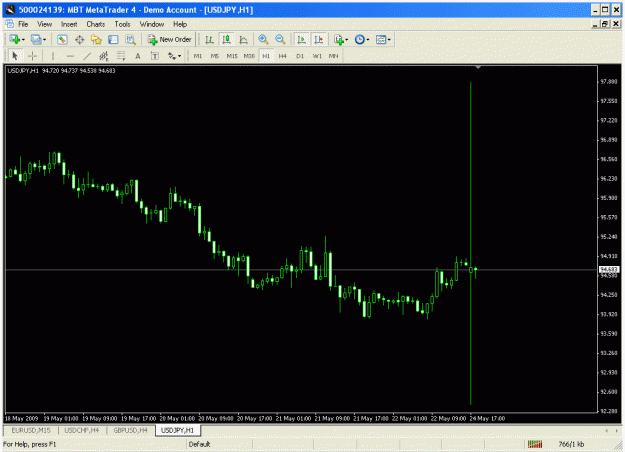Open the Templates icon
The width and height of the screenshot is (625, 452).
[381, 39]
